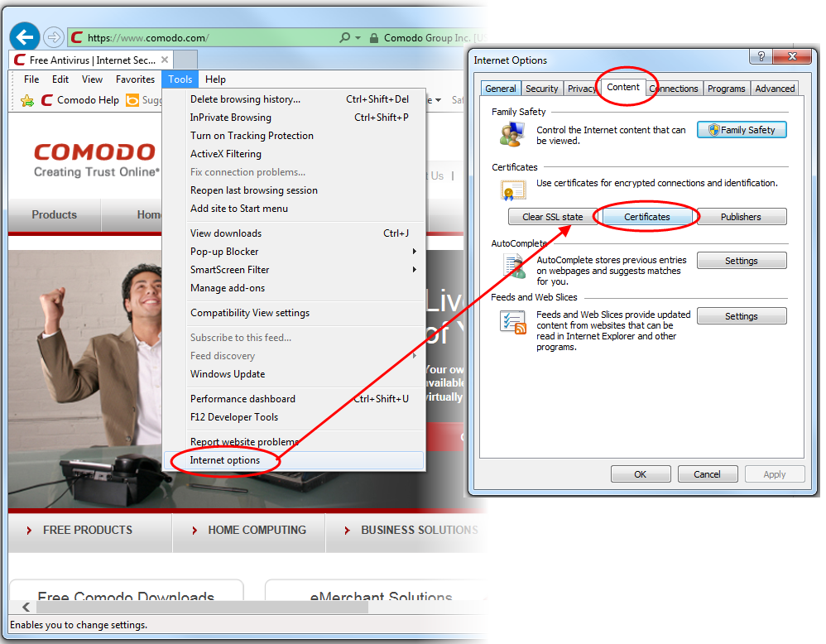Viewport: 826px width, 644px height.
Task: Click the Comodo favicon in address bar
Action: pyautogui.click(x=77, y=37)
